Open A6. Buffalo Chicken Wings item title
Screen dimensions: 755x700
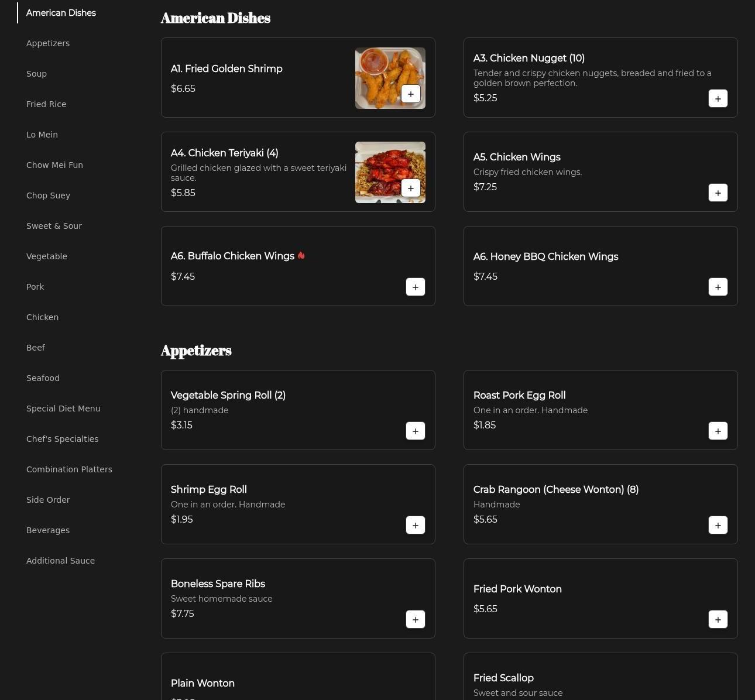tap(232, 256)
